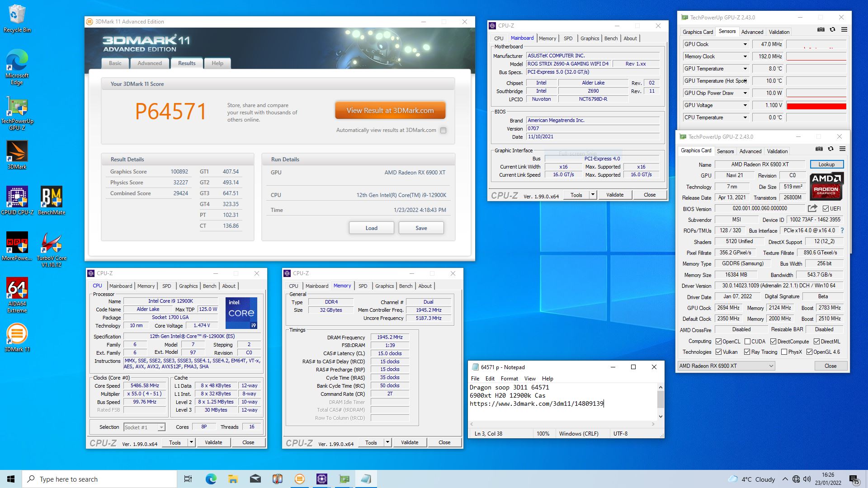Viewport: 868px width, 488px height.
Task: Open File Explorer from taskbar
Action: click(233, 479)
